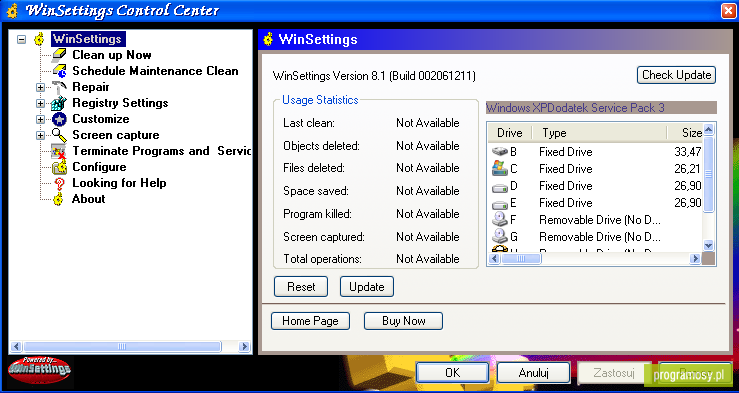
Task: Click the Terminate Programs icon with red X
Action: coord(59,151)
